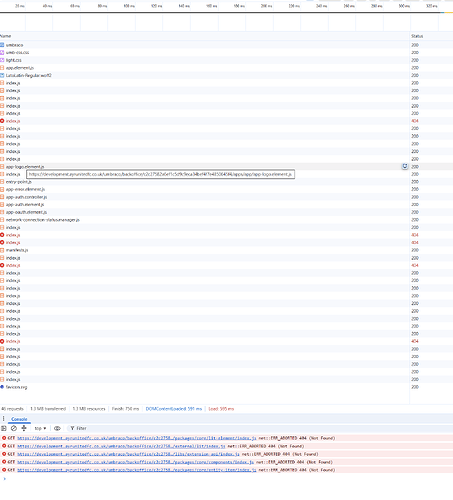
Task: Switch to the Console drawer tab
Action: pyautogui.click(x=19, y=419)
